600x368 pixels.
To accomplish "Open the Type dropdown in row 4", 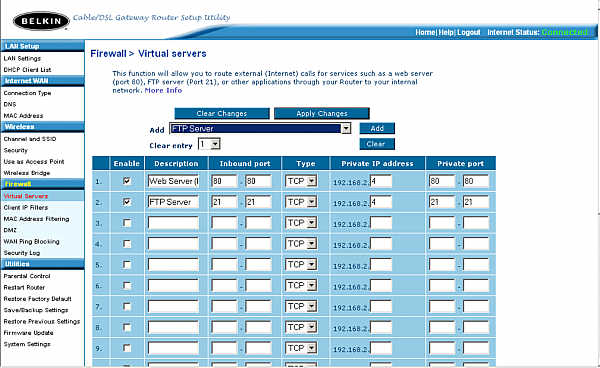I will pyautogui.click(x=301, y=244).
